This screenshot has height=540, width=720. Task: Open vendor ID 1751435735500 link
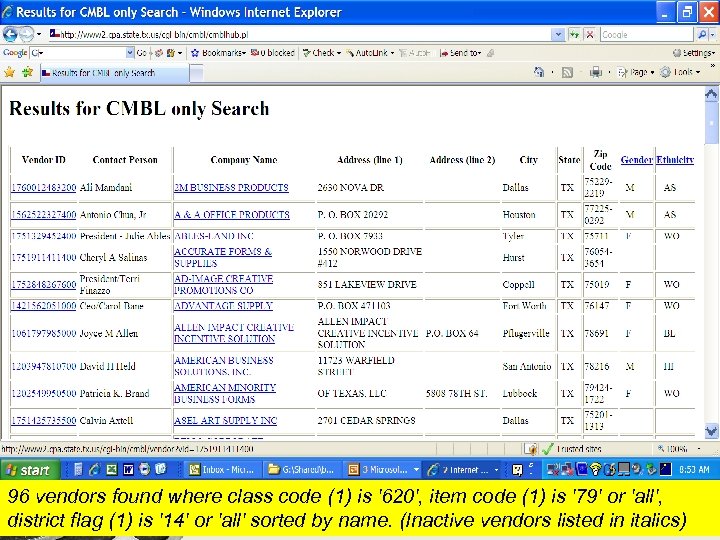[44, 421]
